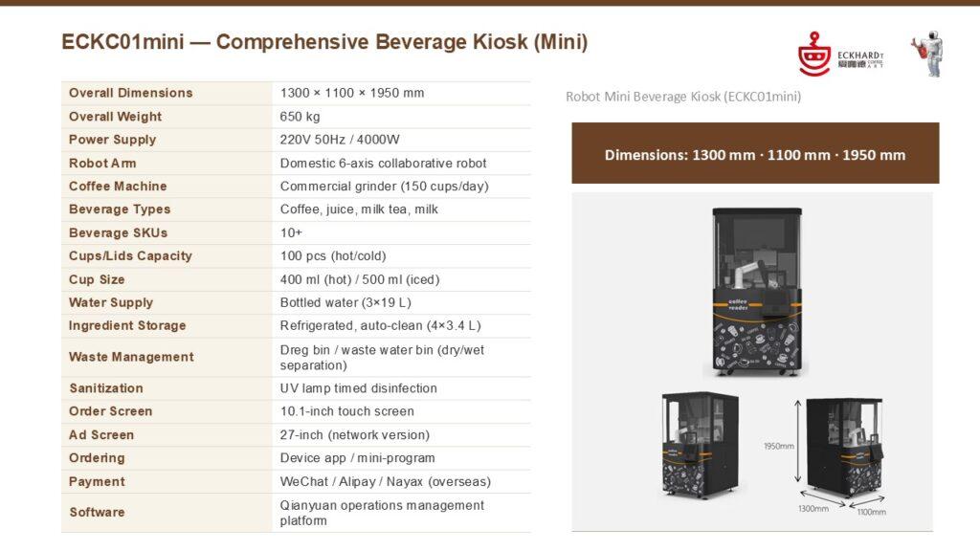The height and width of the screenshot is (551, 980).
Task: Select the Power Supply label cell
Action: pyautogui.click(x=167, y=140)
